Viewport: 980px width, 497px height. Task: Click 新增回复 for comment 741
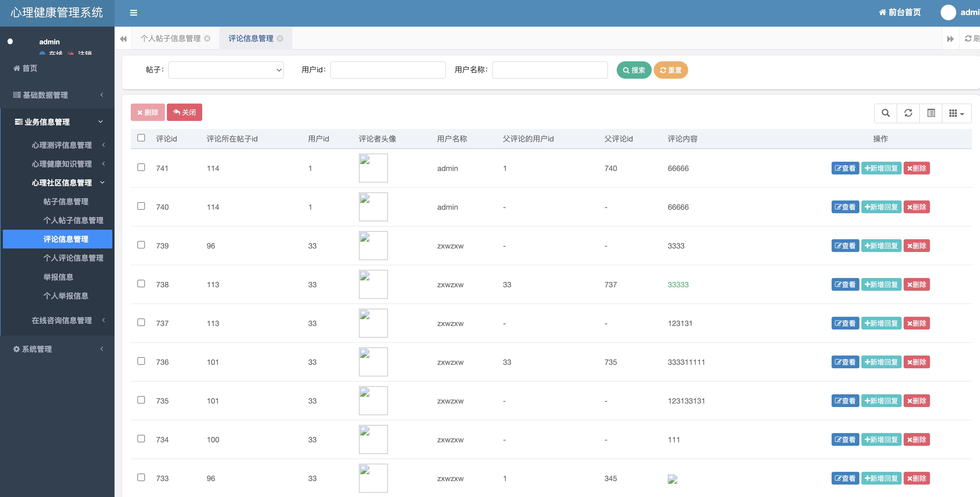coord(881,168)
